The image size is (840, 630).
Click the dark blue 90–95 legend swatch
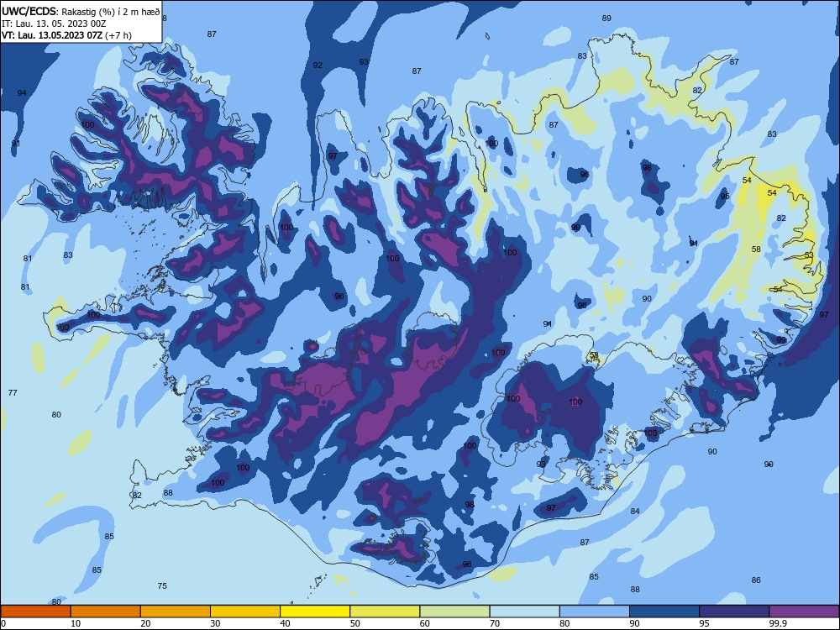(664, 612)
